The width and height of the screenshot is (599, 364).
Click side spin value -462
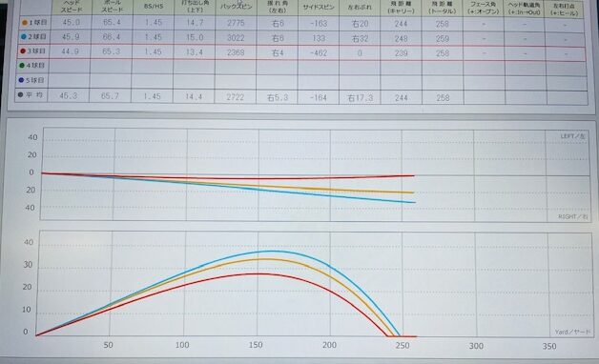click(x=319, y=53)
